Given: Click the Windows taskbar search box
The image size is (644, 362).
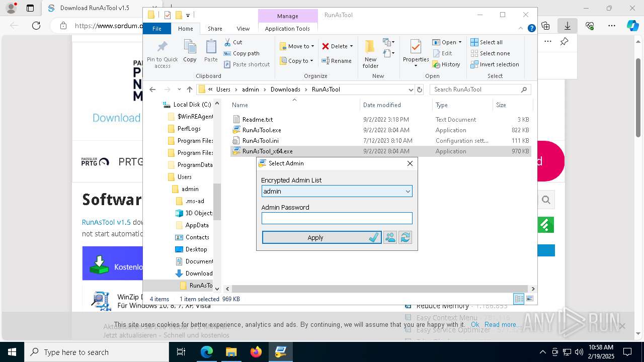Looking at the screenshot, I should pos(97,352).
